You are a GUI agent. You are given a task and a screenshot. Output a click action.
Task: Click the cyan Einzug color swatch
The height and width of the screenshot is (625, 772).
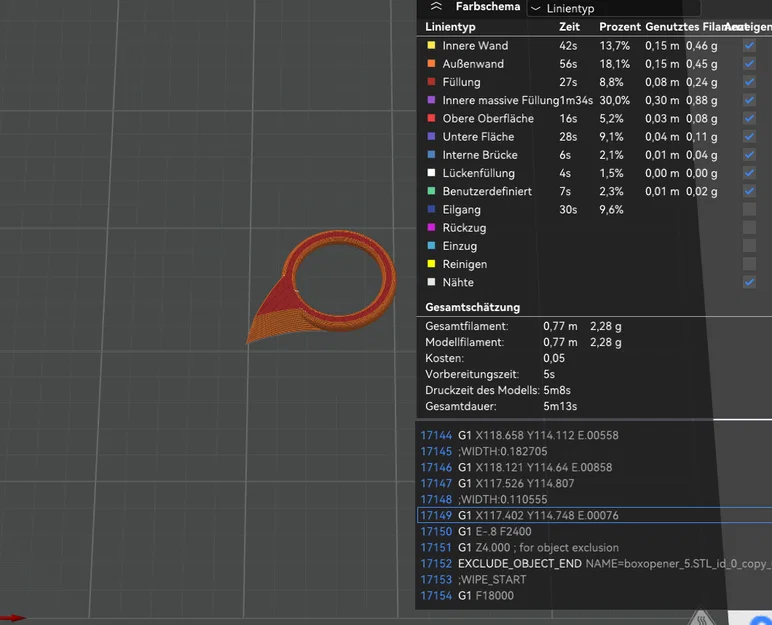(431, 246)
